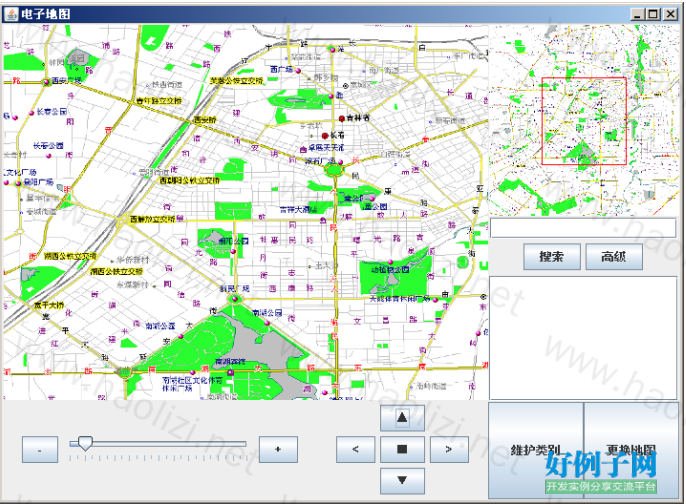Image resolution: width=686 pixels, height=504 pixels.
Task: Maximize the 电子地图 window
Action: pyautogui.click(x=653, y=14)
